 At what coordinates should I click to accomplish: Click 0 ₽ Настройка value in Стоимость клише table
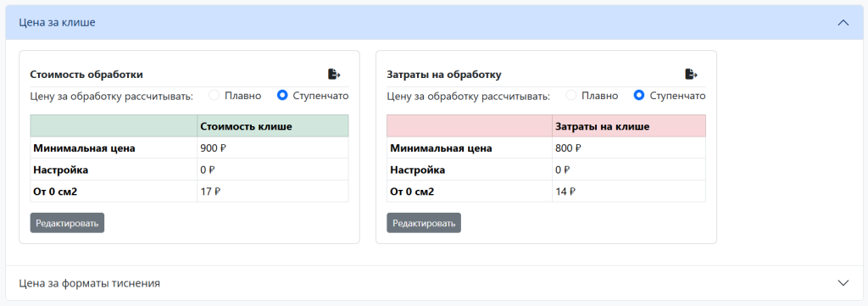[x=273, y=170]
